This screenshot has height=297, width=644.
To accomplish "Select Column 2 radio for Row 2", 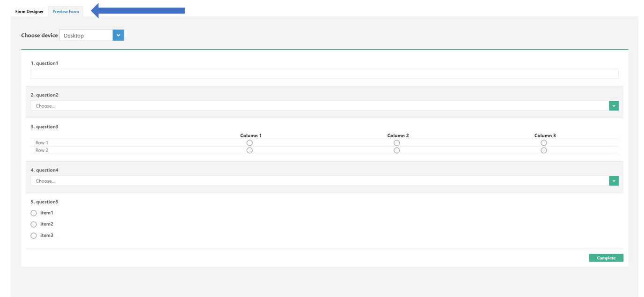I will click(396, 150).
